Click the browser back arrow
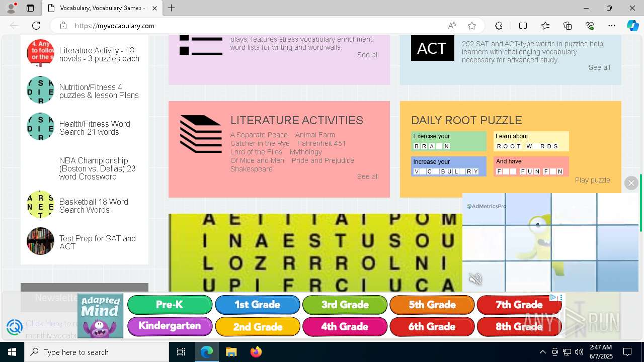Viewport: 644px width, 362px height. click(14, 26)
